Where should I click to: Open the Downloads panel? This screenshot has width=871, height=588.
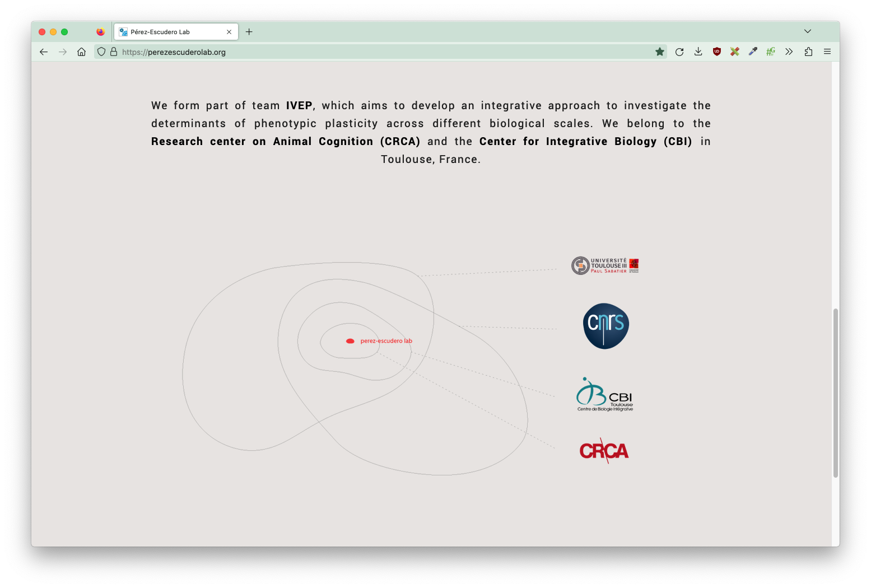[x=698, y=52]
